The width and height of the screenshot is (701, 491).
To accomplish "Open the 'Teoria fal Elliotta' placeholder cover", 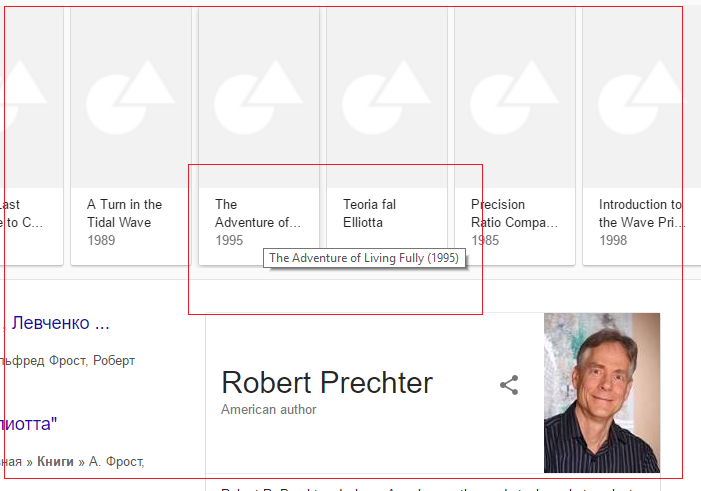I will [387, 97].
